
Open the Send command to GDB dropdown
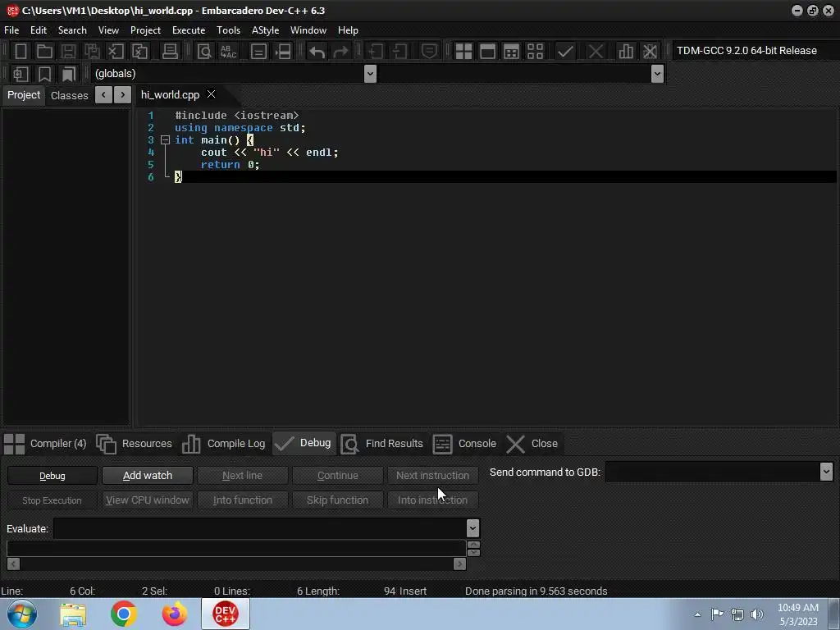click(826, 472)
